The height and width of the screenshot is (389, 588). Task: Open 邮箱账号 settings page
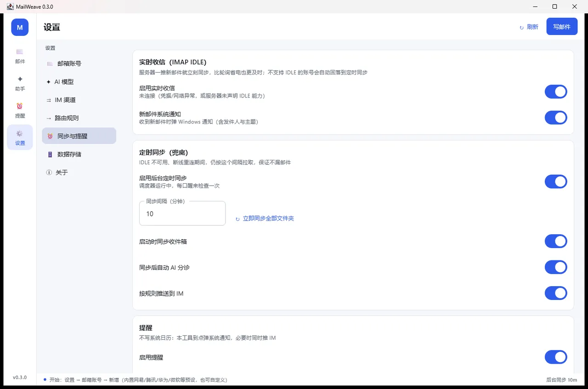[x=79, y=64]
